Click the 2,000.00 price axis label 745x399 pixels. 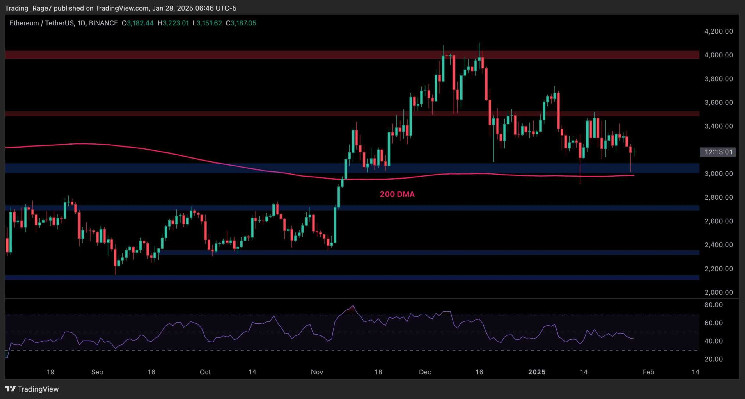click(717, 293)
